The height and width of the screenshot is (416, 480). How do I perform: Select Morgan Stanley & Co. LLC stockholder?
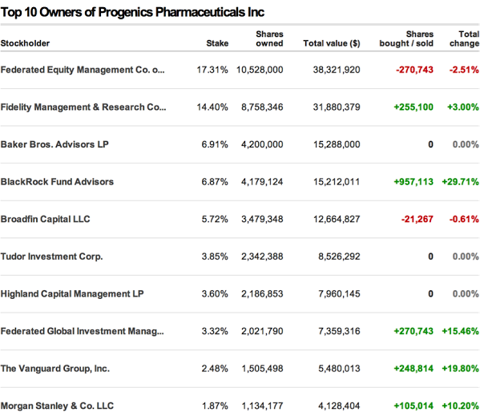[x=57, y=406]
